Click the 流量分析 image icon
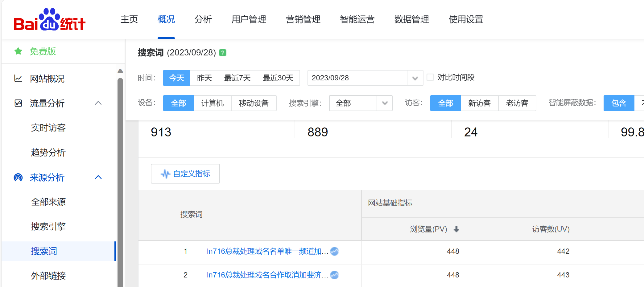 coord(18,103)
